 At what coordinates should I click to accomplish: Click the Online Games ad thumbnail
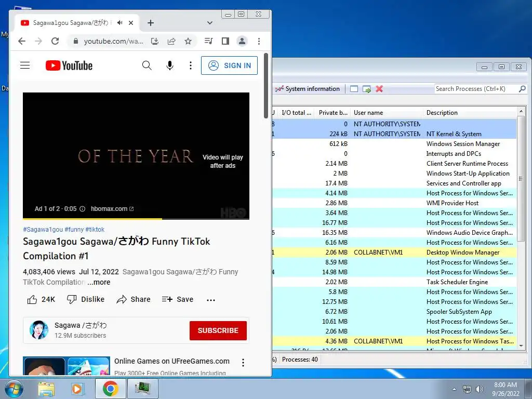click(x=66, y=366)
